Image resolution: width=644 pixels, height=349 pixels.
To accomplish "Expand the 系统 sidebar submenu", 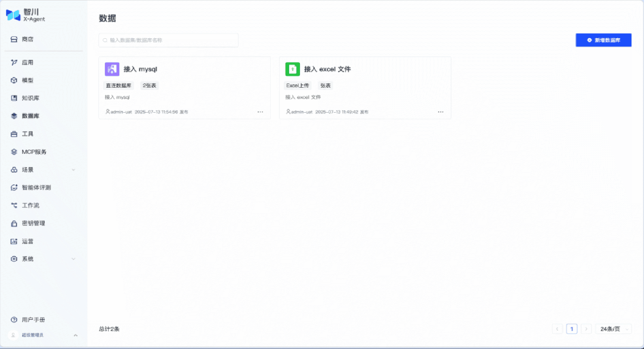I will pyautogui.click(x=73, y=259).
